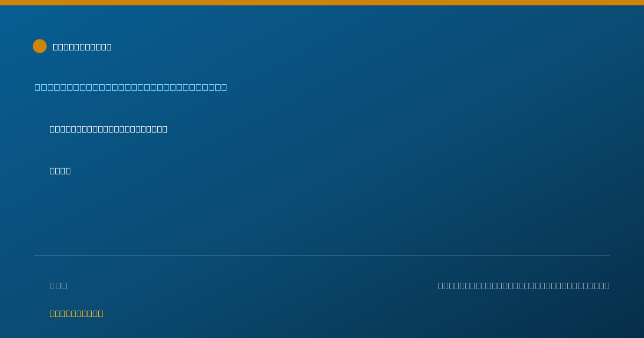The image size is (644, 338).
Task: Click last character box of light-blue headline
Action: point(224,87)
